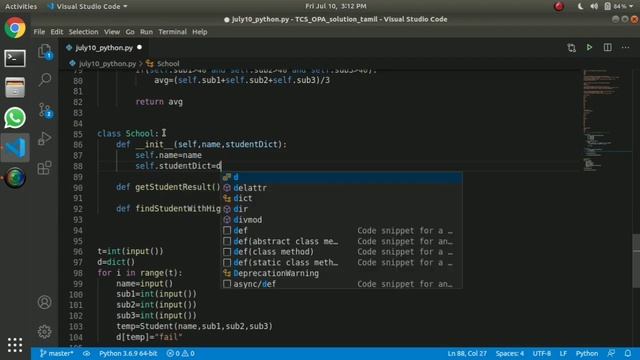Open the Activities overview
640x360 pixels.
point(21,6)
